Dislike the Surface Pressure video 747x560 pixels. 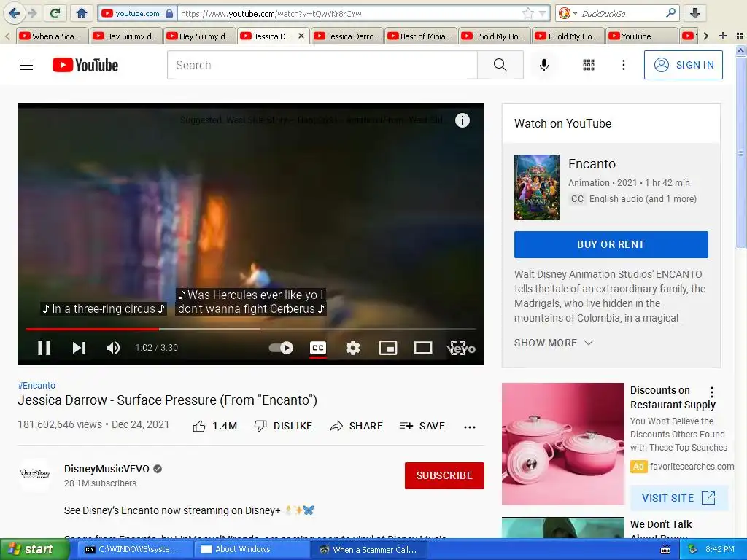point(284,426)
